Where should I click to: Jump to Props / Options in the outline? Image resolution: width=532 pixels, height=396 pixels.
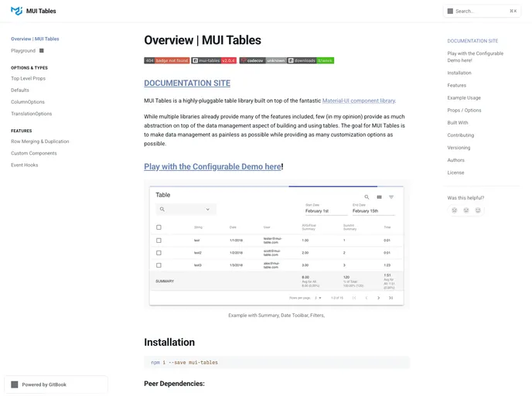click(x=464, y=110)
